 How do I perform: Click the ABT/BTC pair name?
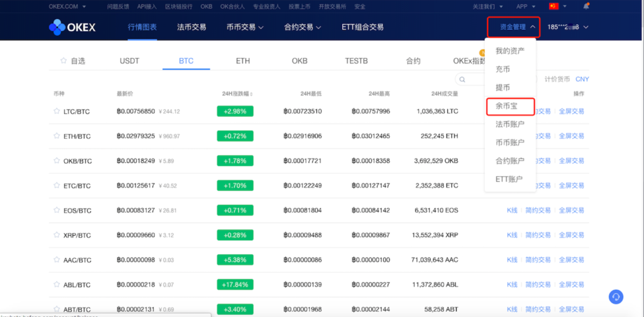tap(77, 309)
